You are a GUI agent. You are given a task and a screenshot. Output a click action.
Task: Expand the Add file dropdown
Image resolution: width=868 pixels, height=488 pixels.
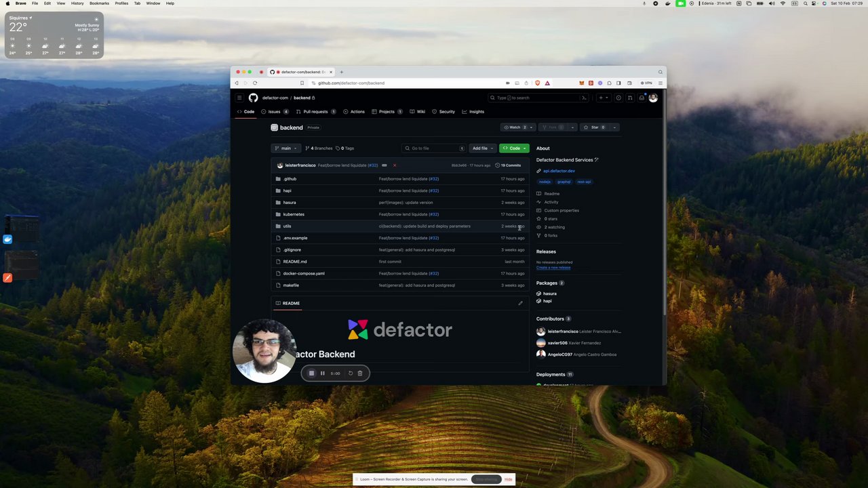(x=482, y=148)
